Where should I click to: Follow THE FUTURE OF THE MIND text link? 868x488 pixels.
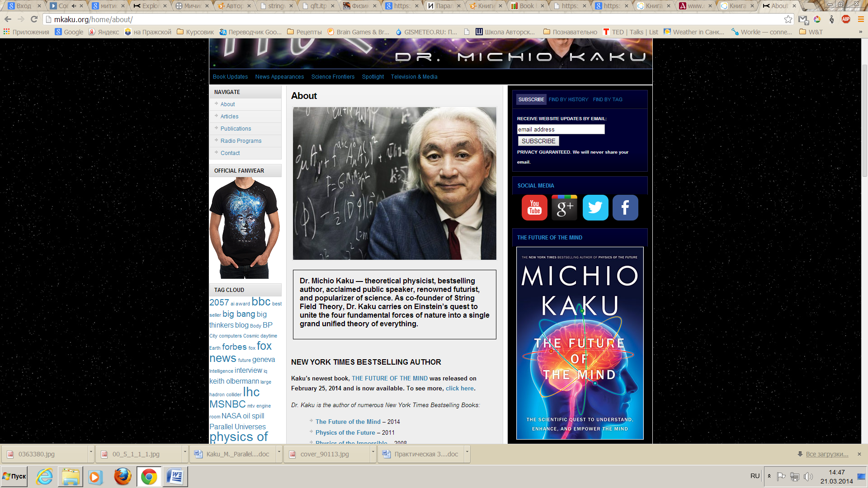(389, 379)
